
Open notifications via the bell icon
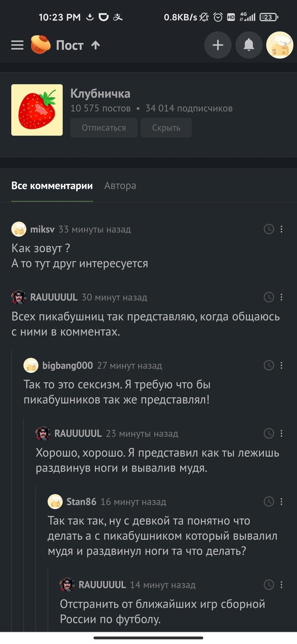249,45
